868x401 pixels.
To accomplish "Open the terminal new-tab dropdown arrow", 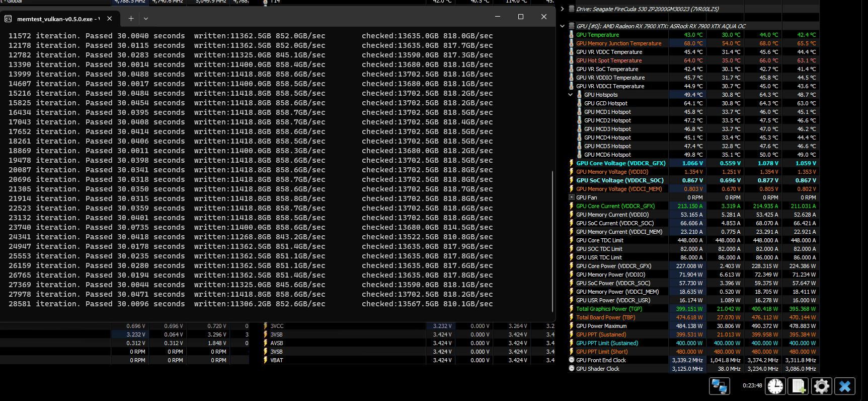I will point(146,19).
